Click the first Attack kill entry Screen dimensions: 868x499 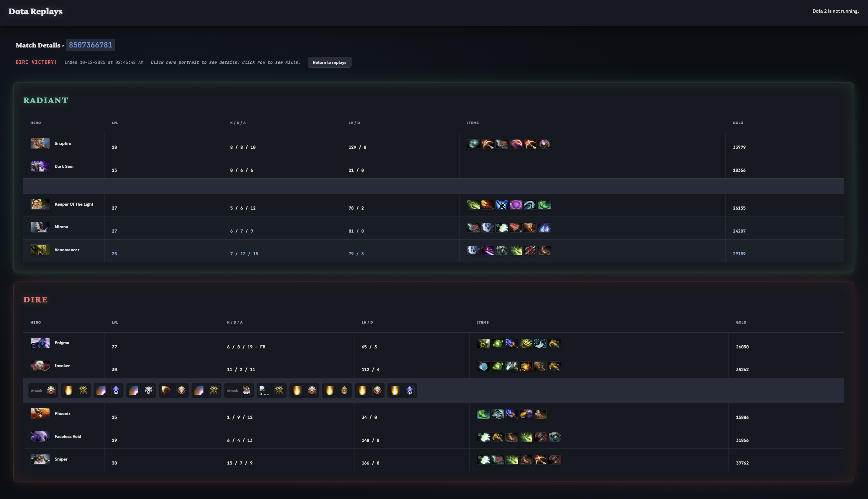[x=43, y=390]
